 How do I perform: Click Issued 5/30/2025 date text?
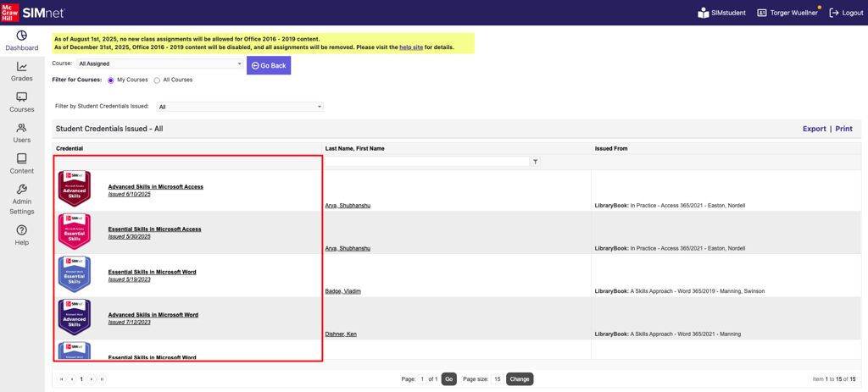[x=130, y=236]
